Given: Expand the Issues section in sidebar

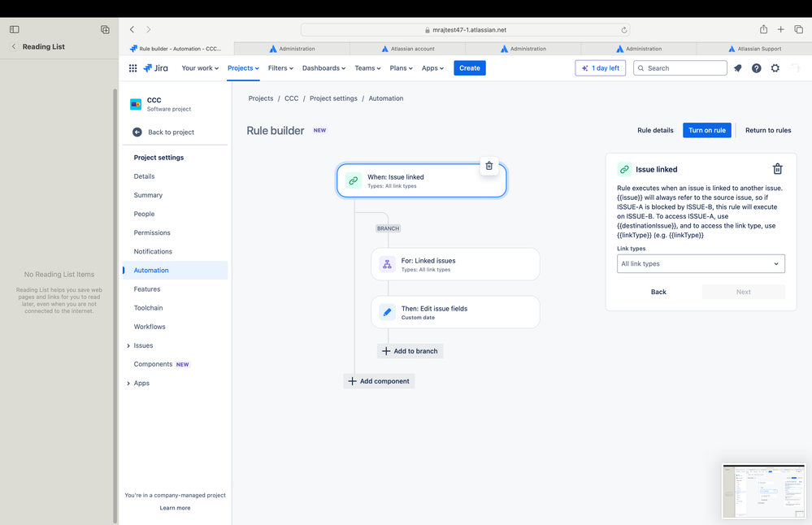Looking at the screenshot, I should point(128,346).
